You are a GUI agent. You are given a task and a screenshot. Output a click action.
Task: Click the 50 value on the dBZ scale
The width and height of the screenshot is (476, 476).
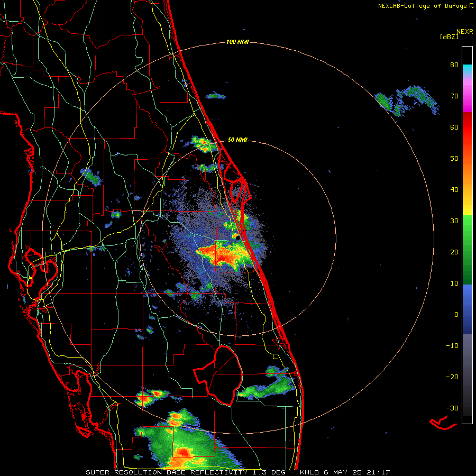(454, 159)
